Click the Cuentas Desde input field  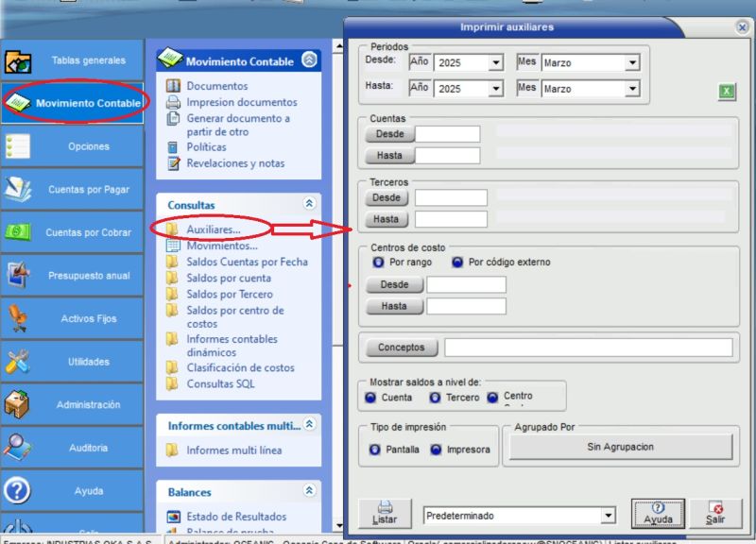(x=448, y=134)
